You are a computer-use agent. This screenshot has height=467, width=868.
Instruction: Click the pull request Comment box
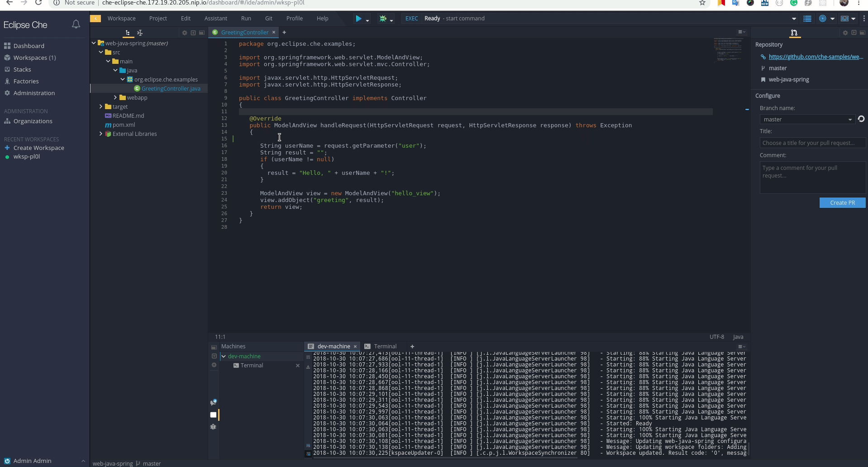pos(812,177)
